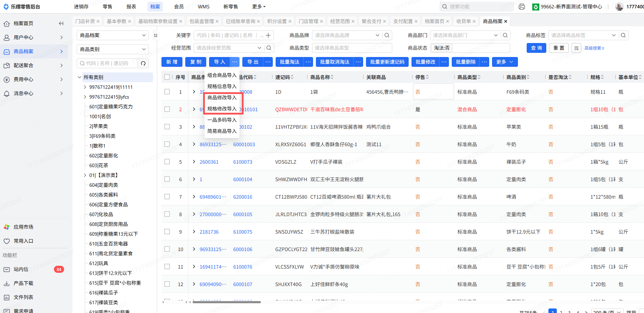Tick the checkbox for row 1
The image size is (644, 313).
click(x=167, y=92)
